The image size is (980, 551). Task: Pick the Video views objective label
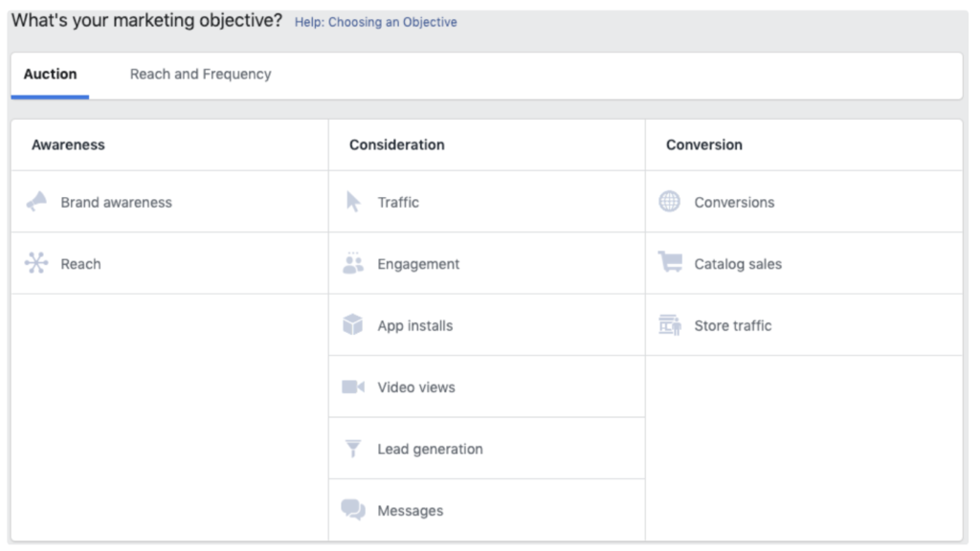pos(416,387)
